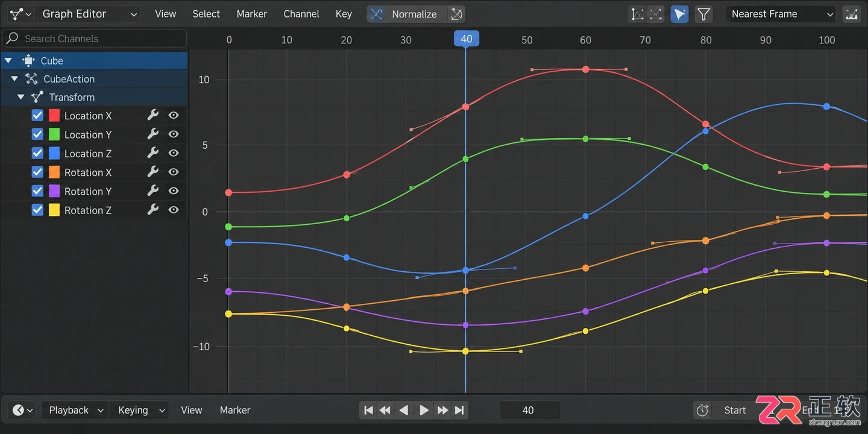Image resolution: width=868 pixels, height=434 pixels.
Task: Click the Rotation Y modifier wrench icon
Action: (x=153, y=190)
